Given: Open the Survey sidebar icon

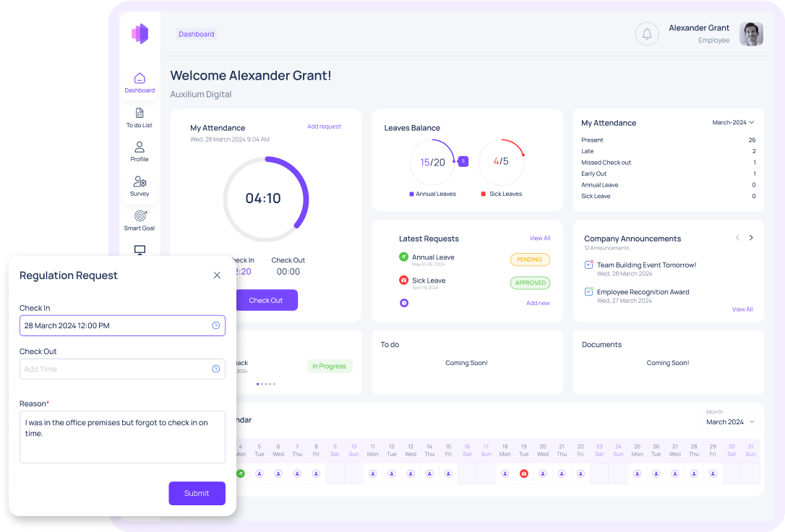Looking at the screenshot, I should 140,186.
